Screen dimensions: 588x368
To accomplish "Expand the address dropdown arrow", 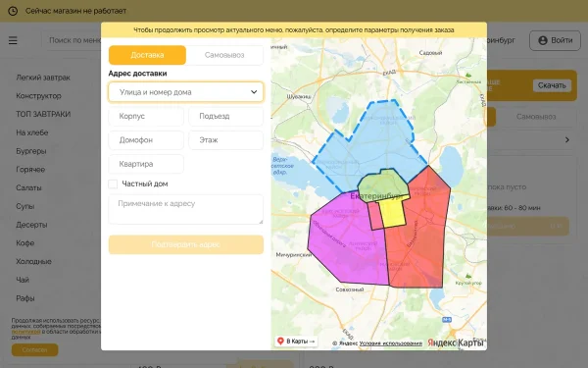I will 254,92.
